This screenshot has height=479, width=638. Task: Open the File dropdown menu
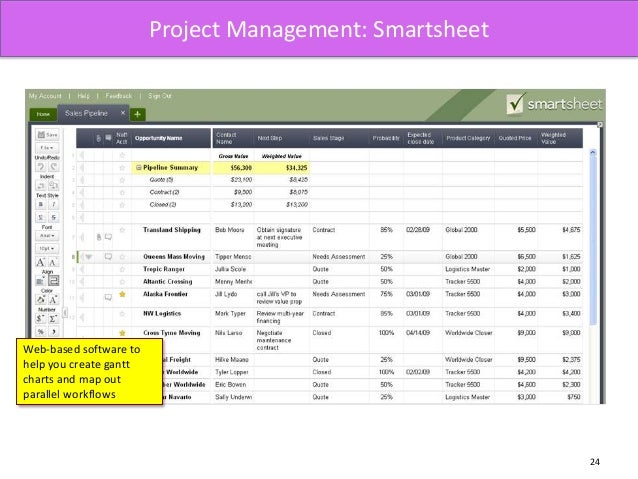(47, 148)
